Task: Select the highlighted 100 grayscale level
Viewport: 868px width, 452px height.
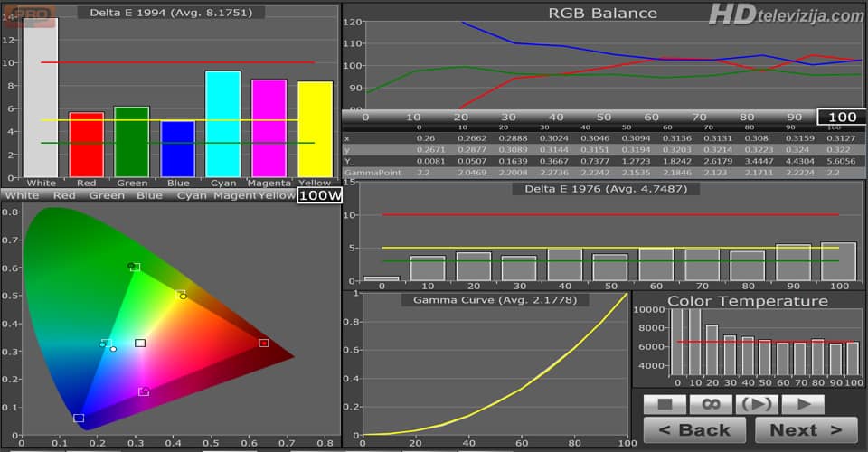Action: pyautogui.click(x=841, y=117)
